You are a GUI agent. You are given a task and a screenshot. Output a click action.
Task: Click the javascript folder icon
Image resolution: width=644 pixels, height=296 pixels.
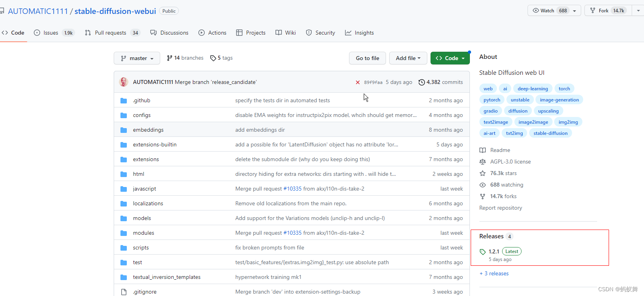[124, 189]
